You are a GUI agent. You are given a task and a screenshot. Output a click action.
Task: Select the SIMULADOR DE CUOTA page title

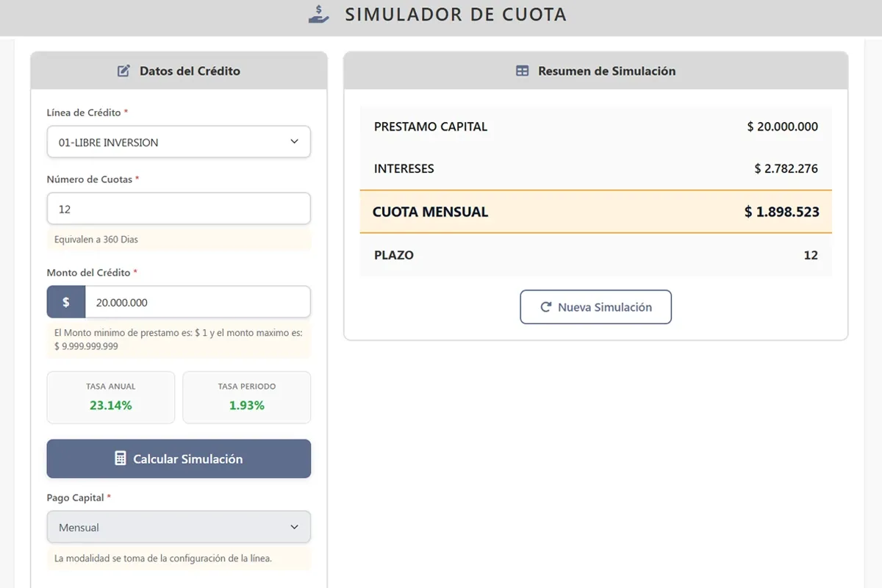tap(456, 14)
